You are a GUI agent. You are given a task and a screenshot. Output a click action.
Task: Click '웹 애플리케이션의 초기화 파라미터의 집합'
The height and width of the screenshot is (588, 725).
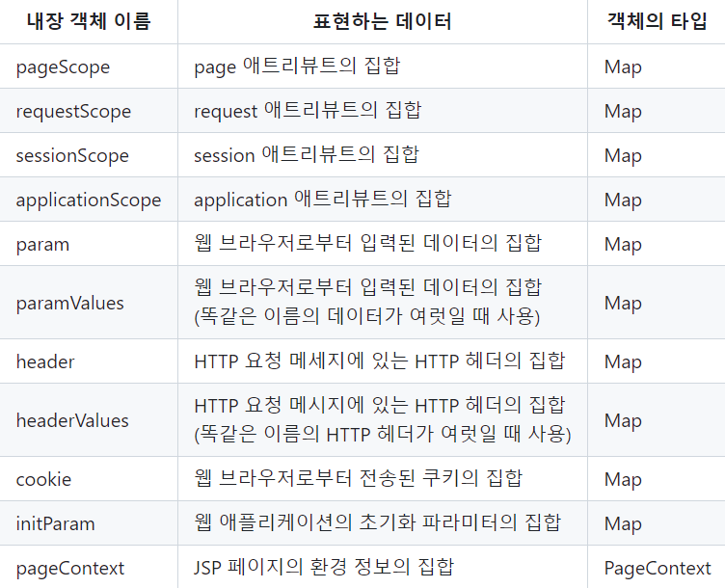point(377,522)
